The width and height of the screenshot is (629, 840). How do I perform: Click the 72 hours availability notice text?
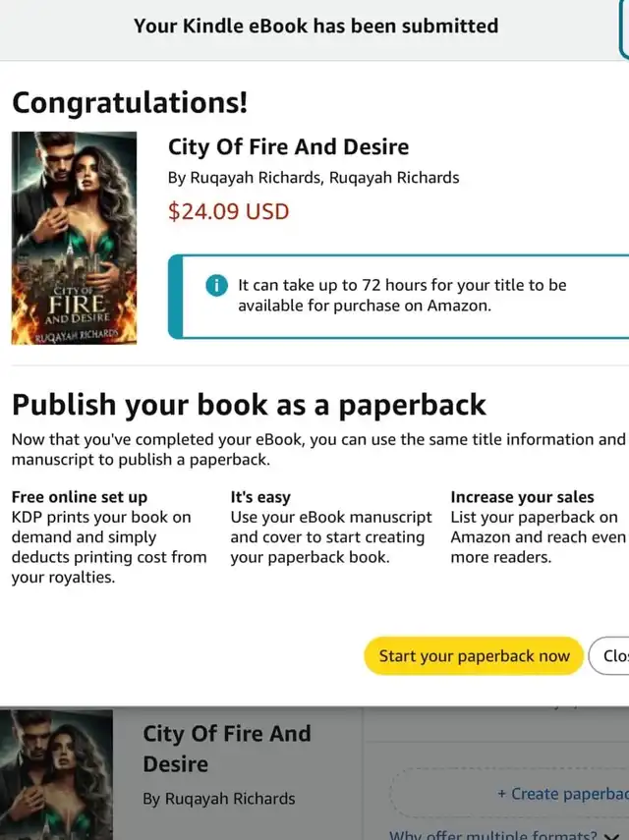(x=402, y=295)
